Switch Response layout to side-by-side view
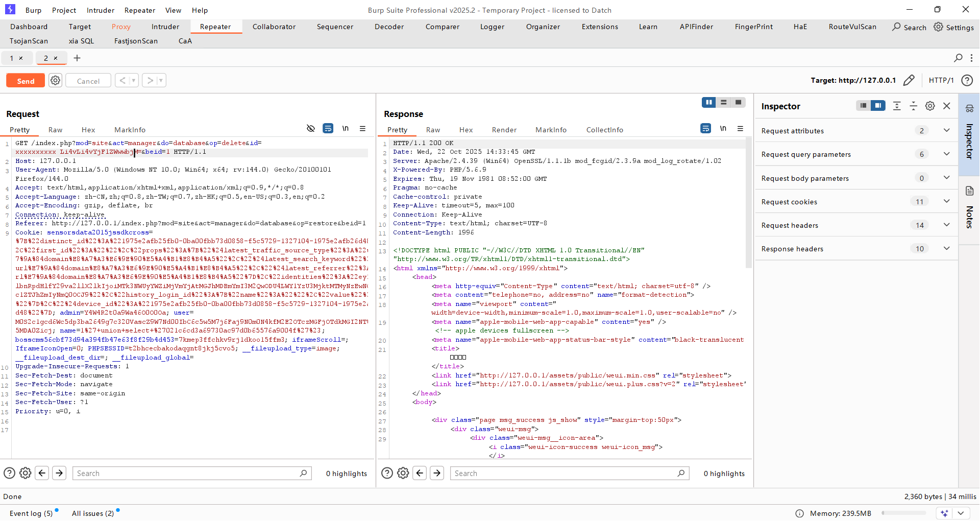The height and width of the screenshot is (521, 980). pyautogui.click(x=708, y=103)
